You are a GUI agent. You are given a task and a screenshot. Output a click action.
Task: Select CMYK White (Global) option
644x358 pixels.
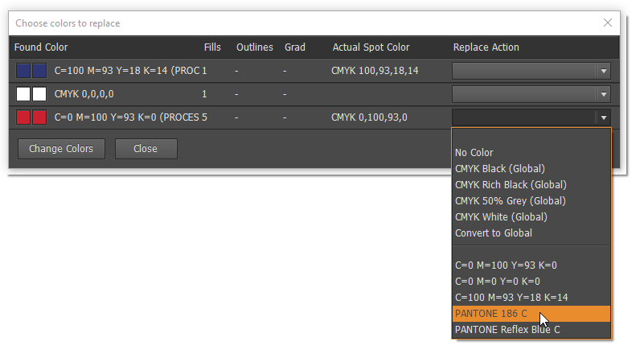point(500,216)
